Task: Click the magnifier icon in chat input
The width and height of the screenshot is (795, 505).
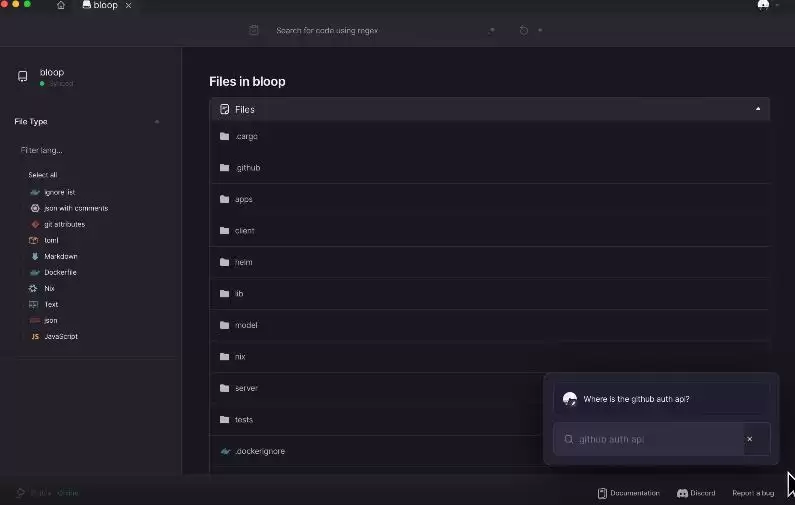Action: coord(569,439)
